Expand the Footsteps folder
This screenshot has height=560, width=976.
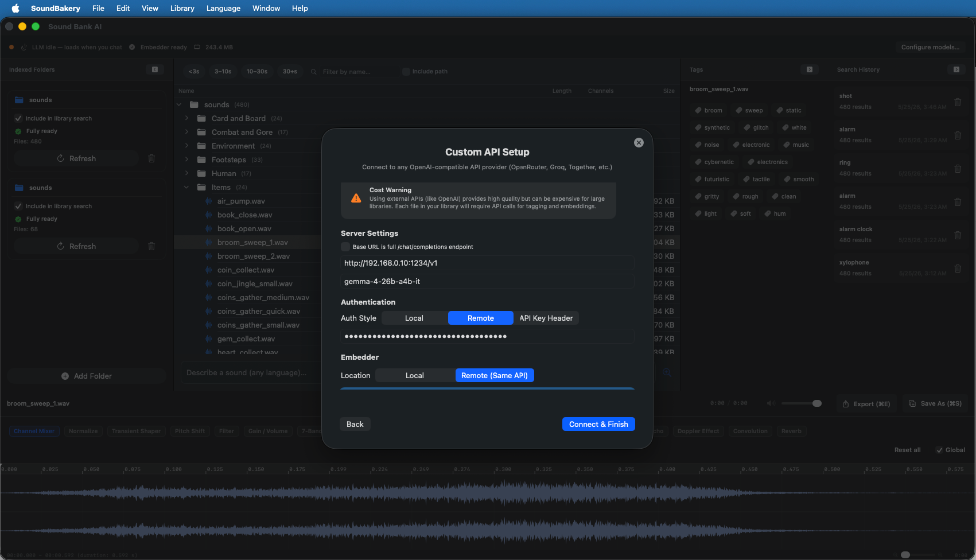pyautogui.click(x=186, y=160)
